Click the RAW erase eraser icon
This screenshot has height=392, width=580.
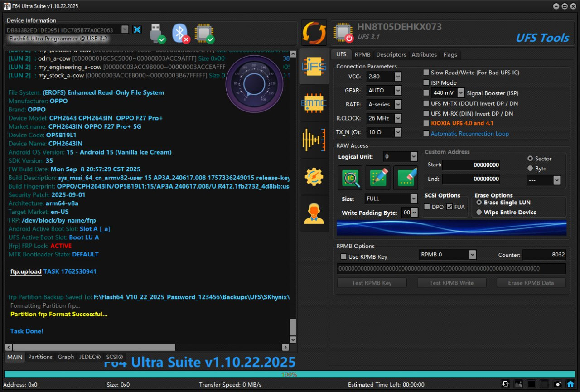405,178
